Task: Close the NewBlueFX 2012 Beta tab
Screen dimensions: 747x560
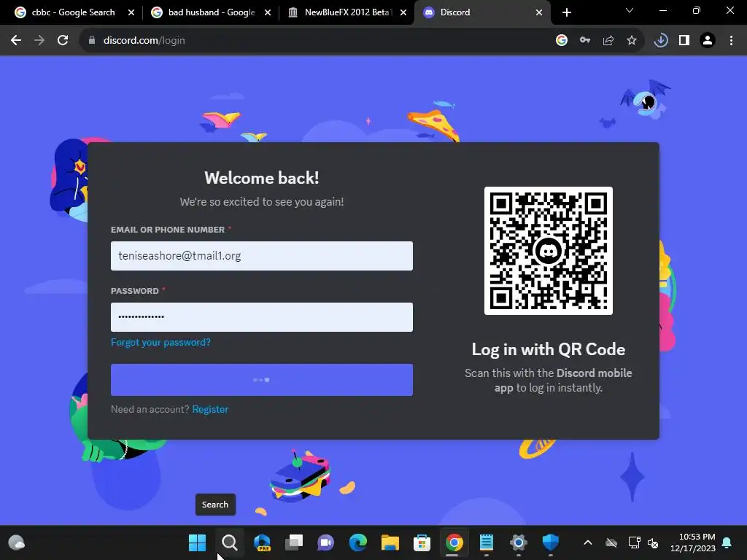Action: [x=403, y=12]
